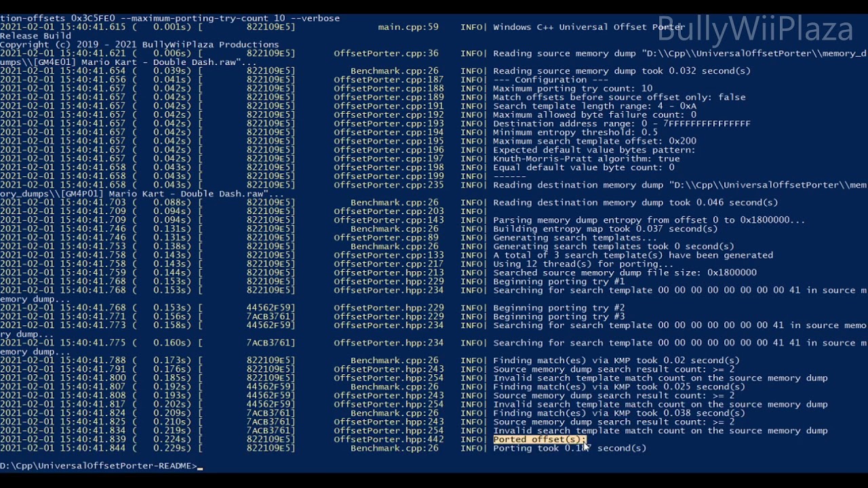Click "Parsing memory dump entropy from offset 0" line
Viewport: 868px width, 488px height.
point(649,220)
